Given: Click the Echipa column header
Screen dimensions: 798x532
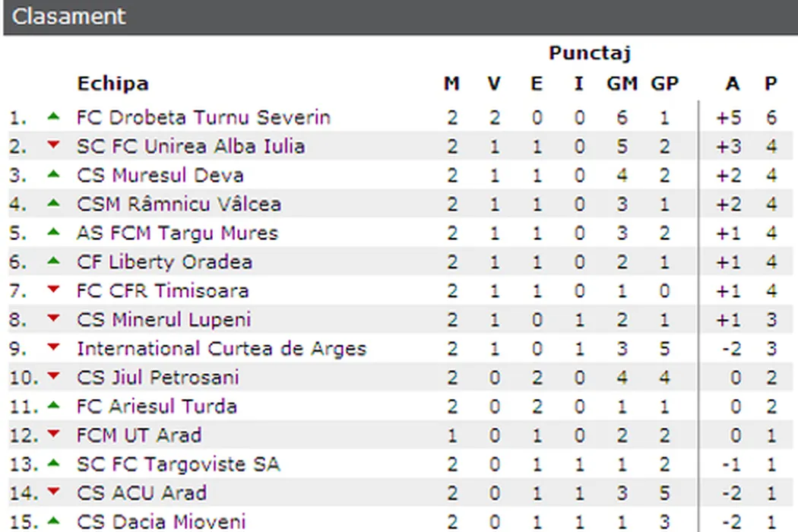Looking at the screenshot, I should (112, 84).
